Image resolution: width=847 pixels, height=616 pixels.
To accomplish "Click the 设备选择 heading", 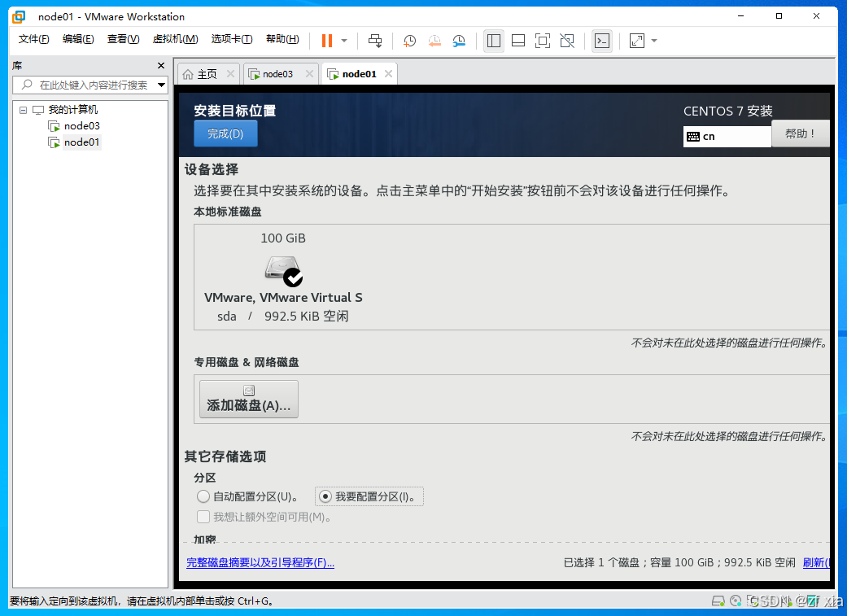I will [x=212, y=170].
